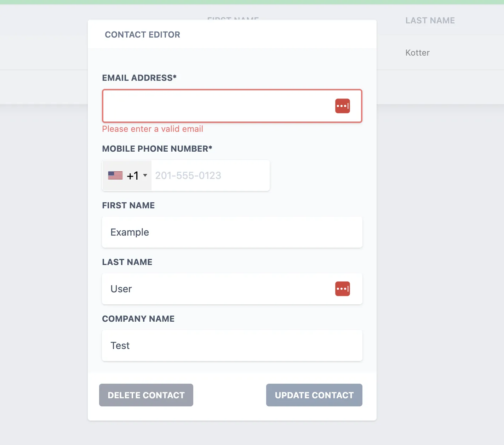Click the Company Name label
The image size is (504, 445).
click(138, 319)
